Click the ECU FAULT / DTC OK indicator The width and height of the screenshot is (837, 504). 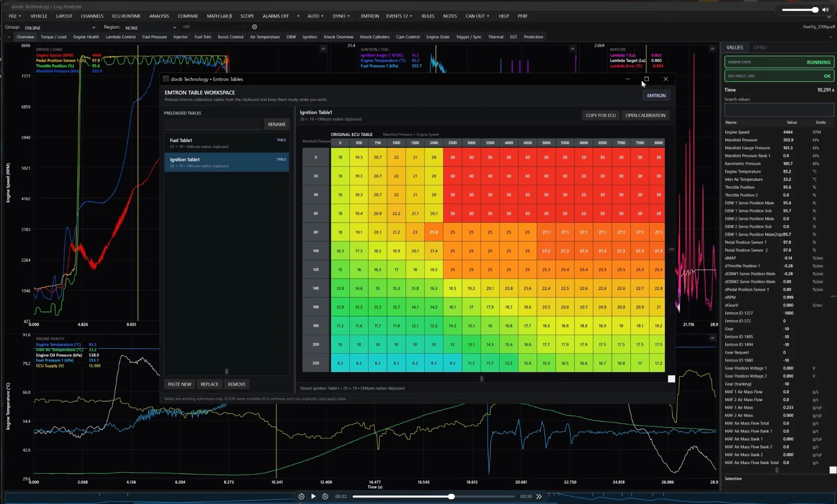[779, 76]
